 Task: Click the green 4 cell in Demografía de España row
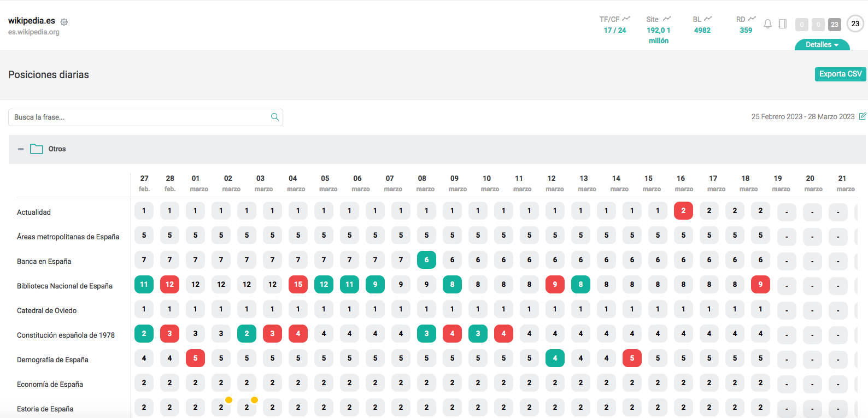click(x=555, y=358)
